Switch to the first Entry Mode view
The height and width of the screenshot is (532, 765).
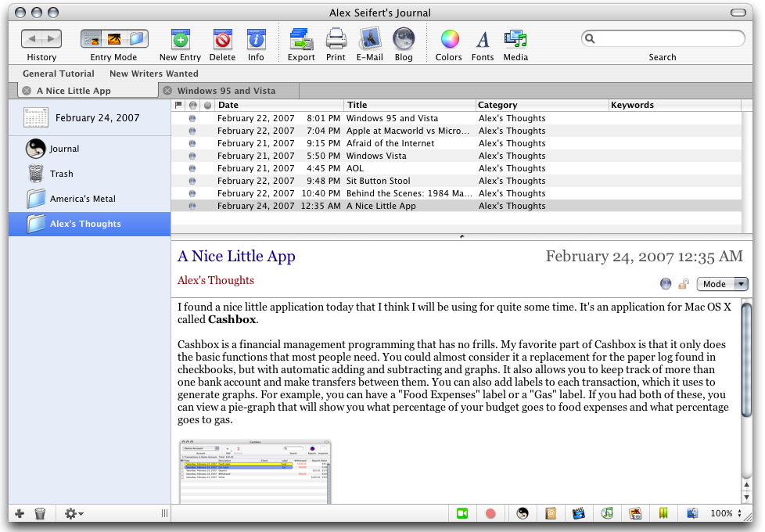(x=92, y=38)
